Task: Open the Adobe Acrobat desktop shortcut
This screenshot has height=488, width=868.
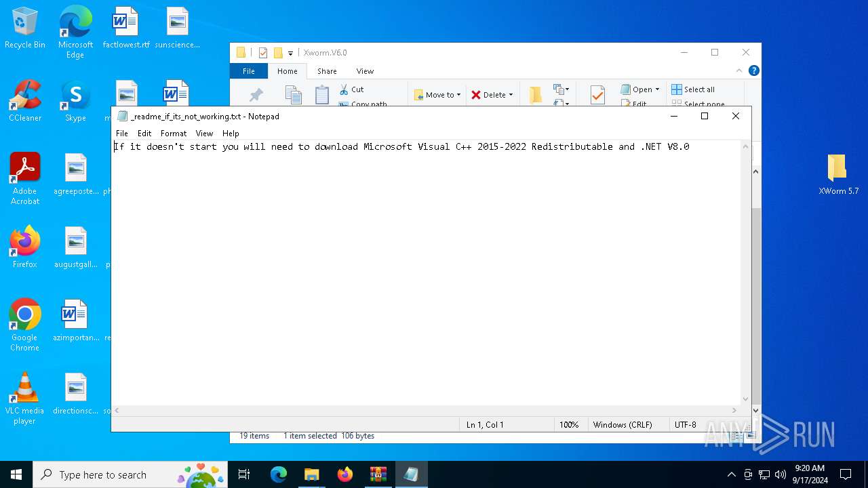Action: pos(25,179)
